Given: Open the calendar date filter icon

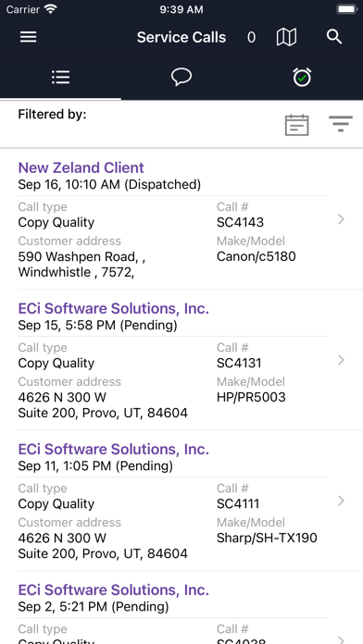Looking at the screenshot, I should (297, 125).
